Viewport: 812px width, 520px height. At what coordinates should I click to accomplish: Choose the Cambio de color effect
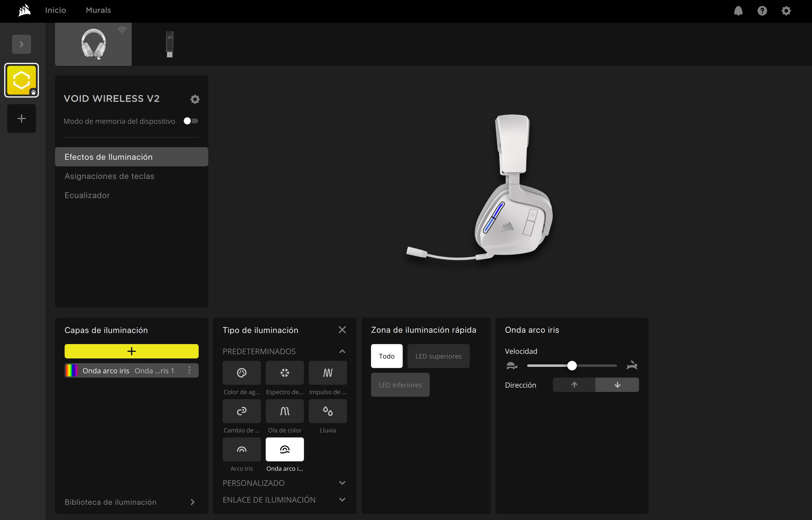click(241, 411)
